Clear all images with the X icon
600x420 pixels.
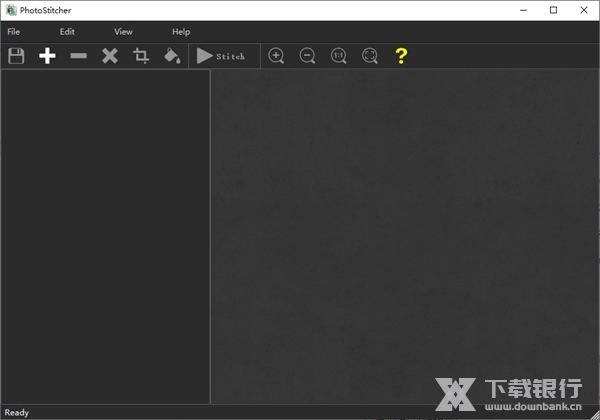pyautogui.click(x=110, y=56)
